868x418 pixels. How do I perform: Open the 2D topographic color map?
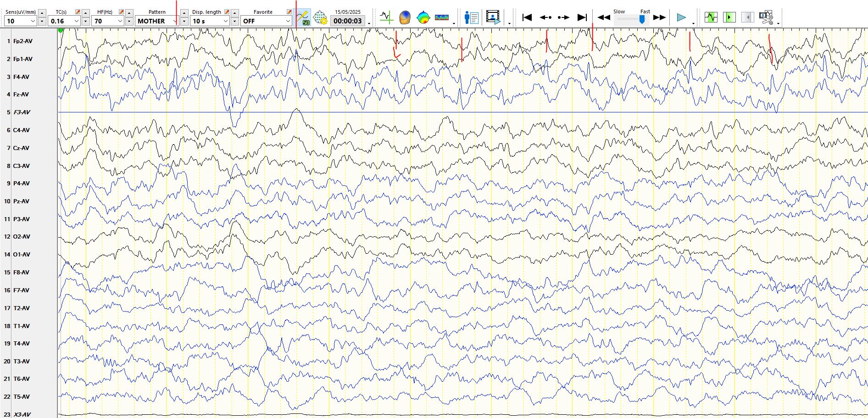(423, 18)
